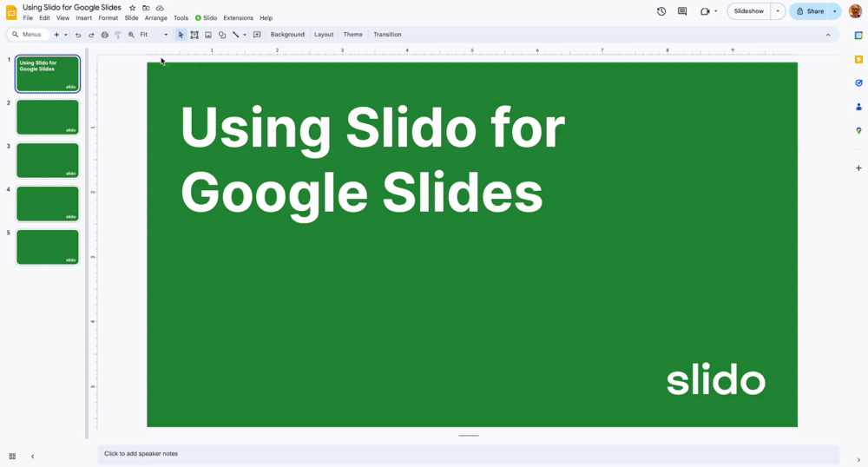
Task: Expand line tool dropdown arrow
Action: [245, 35]
